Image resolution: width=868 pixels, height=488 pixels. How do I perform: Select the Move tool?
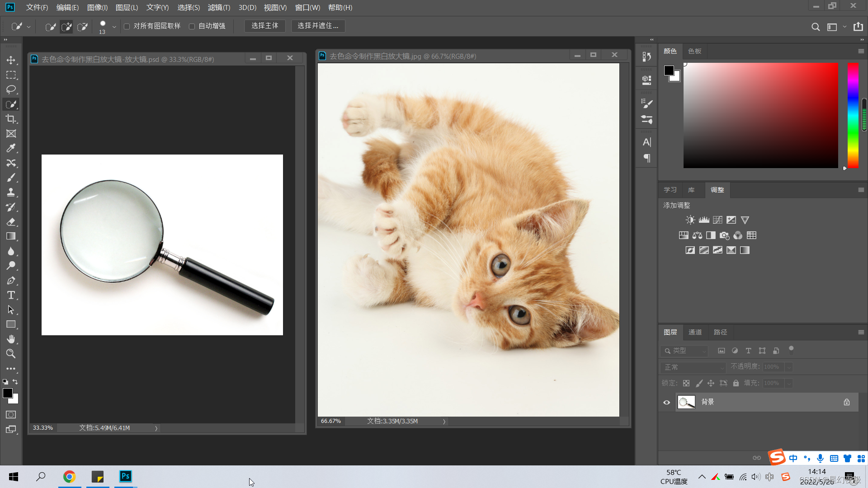pyautogui.click(x=11, y=60)
